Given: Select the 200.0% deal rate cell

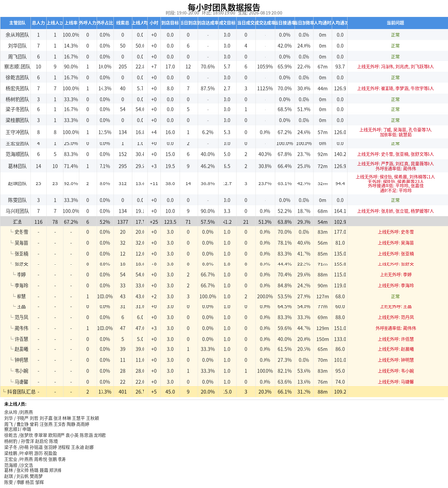Looking at the screenshot, I should 265,297.
